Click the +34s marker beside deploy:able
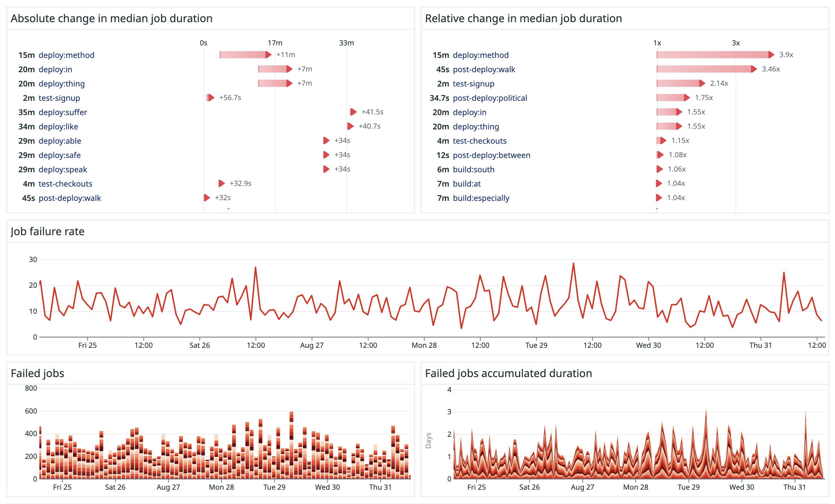This screenshot has width=835, height=504. pos(326,140)
